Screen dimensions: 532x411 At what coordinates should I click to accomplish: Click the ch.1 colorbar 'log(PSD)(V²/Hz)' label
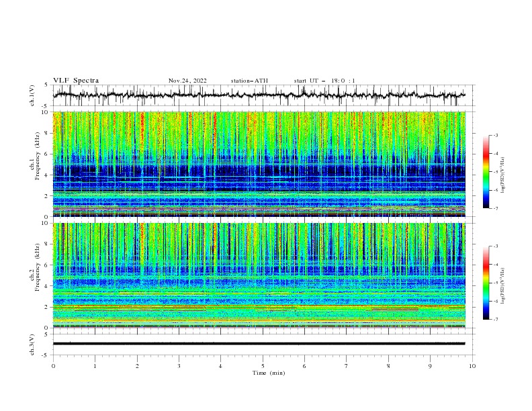(503, 175)
